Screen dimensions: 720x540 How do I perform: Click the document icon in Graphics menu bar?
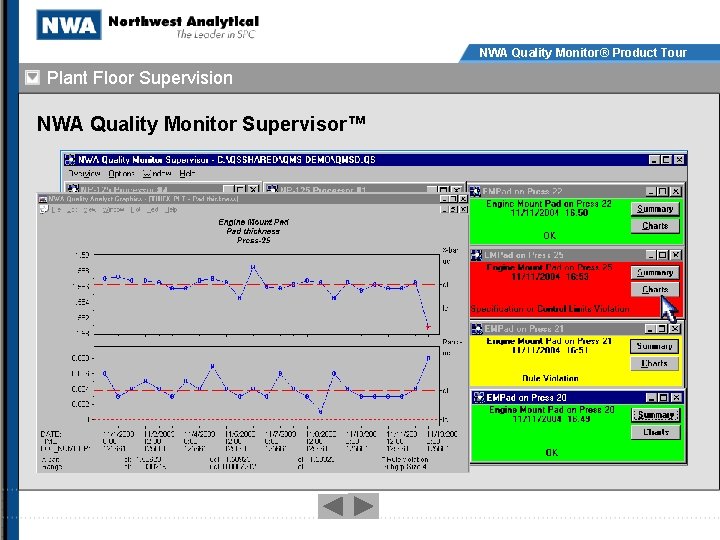(x=44, y=209)
